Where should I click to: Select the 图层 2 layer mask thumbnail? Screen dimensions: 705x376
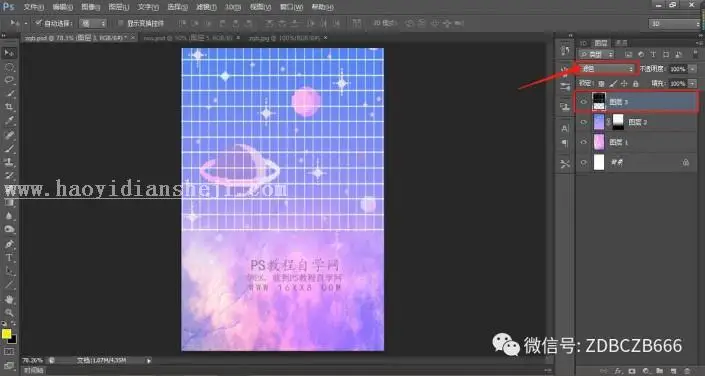(x=618, y=122)
